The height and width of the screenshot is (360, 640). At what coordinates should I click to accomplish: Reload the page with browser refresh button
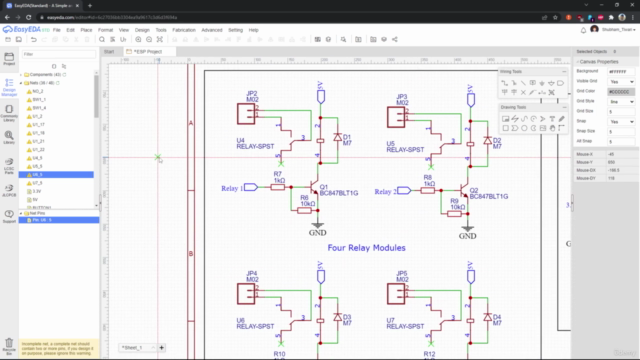[29, 18]
